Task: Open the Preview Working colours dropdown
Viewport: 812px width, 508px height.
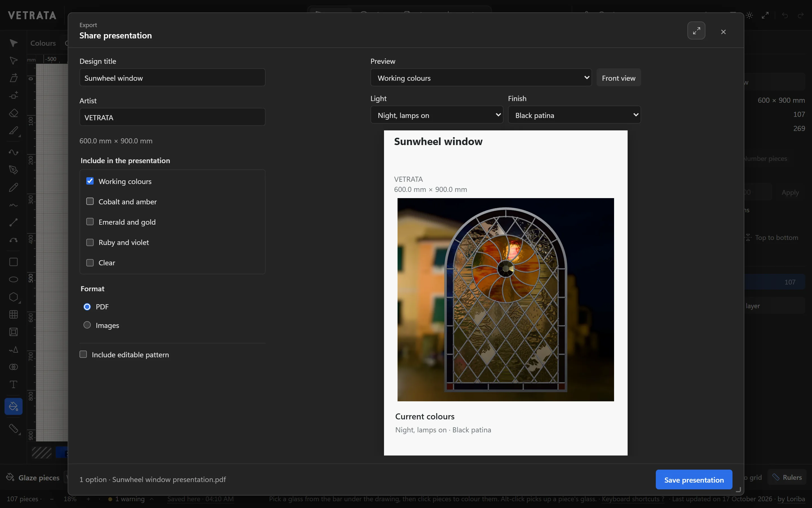Action: pyautogui.click(x=481, y=78)
